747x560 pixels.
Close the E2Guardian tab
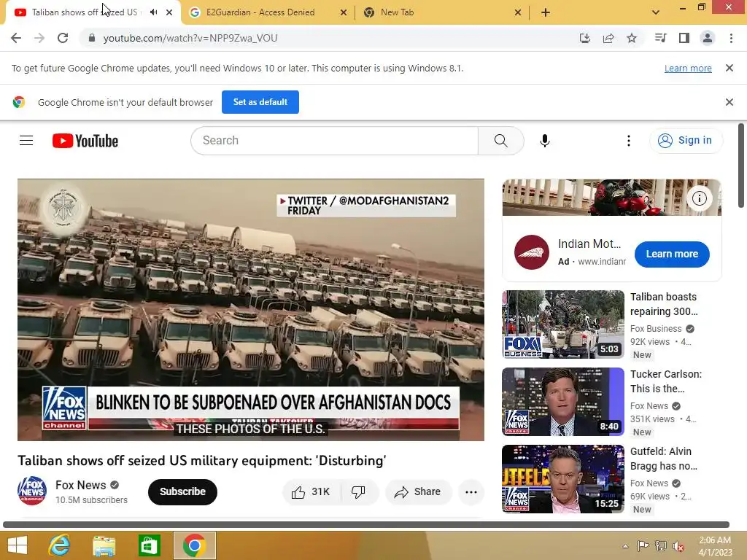(x=344, y=12)
